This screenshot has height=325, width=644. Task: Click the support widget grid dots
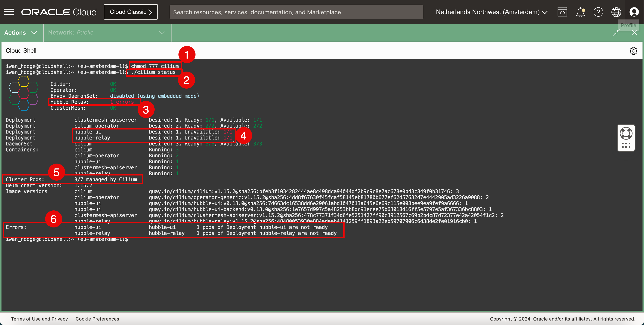coord(626,145)
